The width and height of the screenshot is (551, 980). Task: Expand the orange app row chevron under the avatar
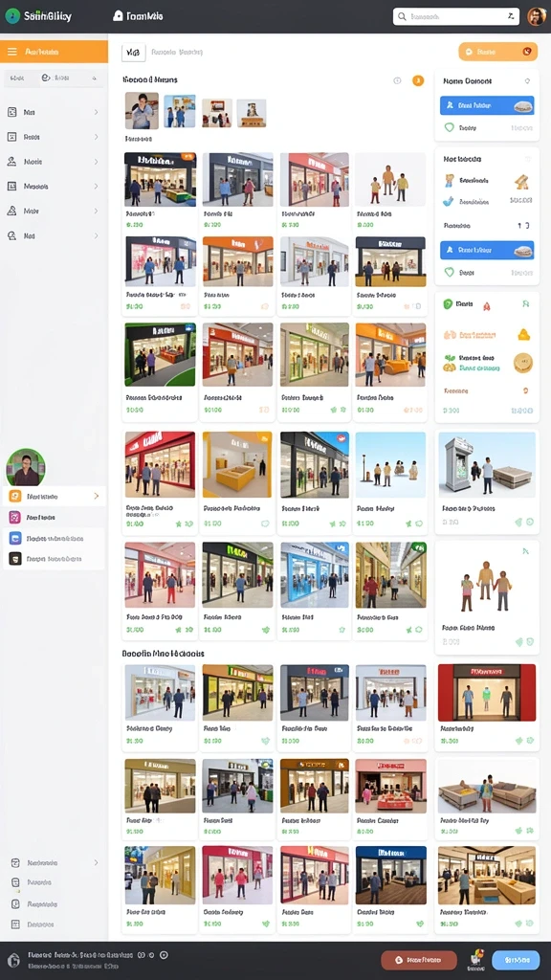[x=96, y=497]
